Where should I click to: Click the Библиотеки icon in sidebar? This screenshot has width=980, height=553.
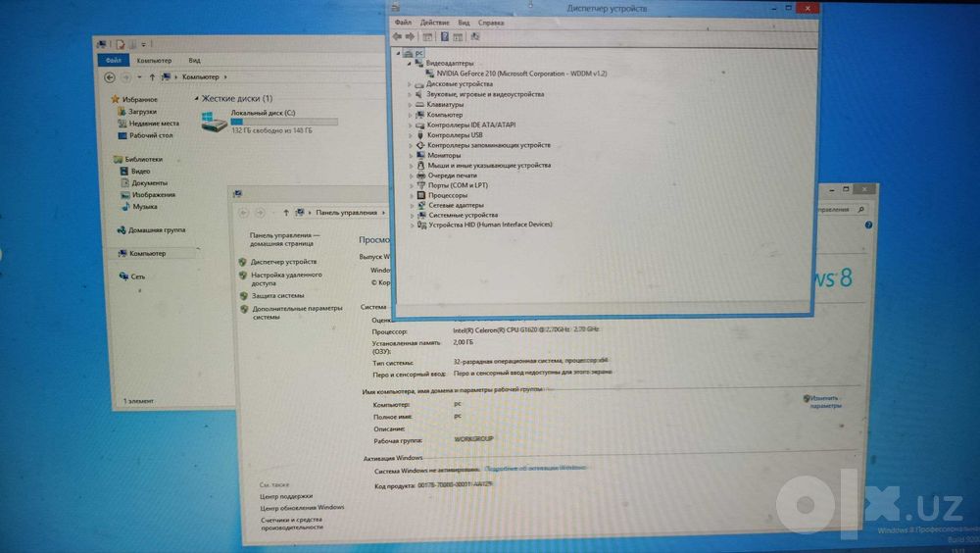(118, 159)
